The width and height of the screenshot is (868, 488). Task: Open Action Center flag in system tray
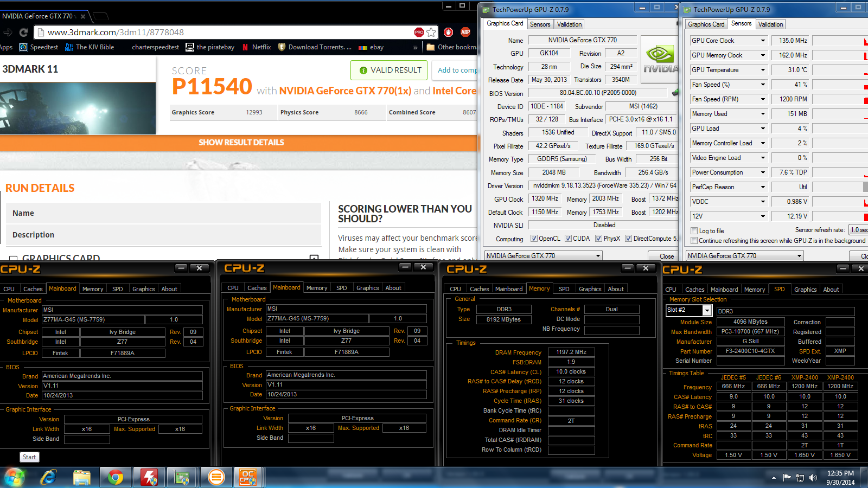point(787,478)
